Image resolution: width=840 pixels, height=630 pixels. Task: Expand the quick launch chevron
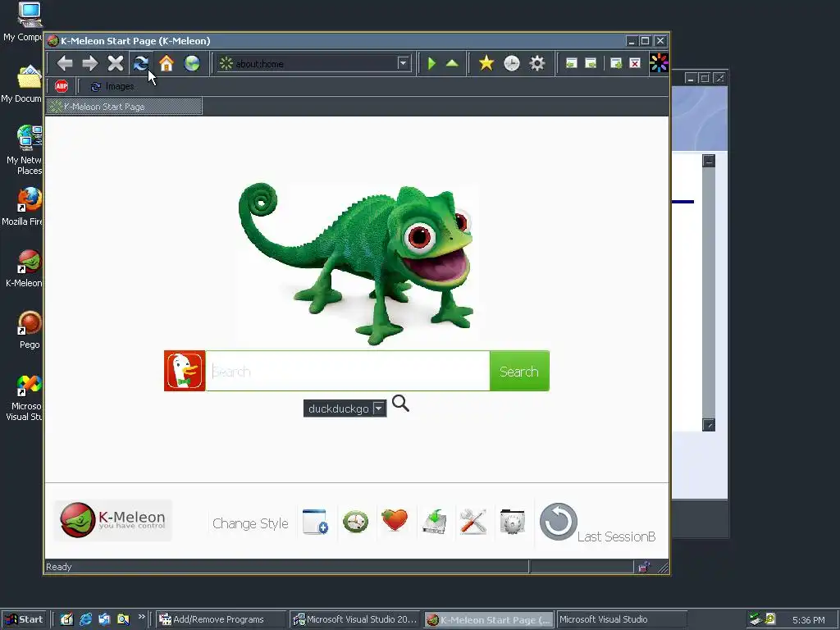click(141, 617)
